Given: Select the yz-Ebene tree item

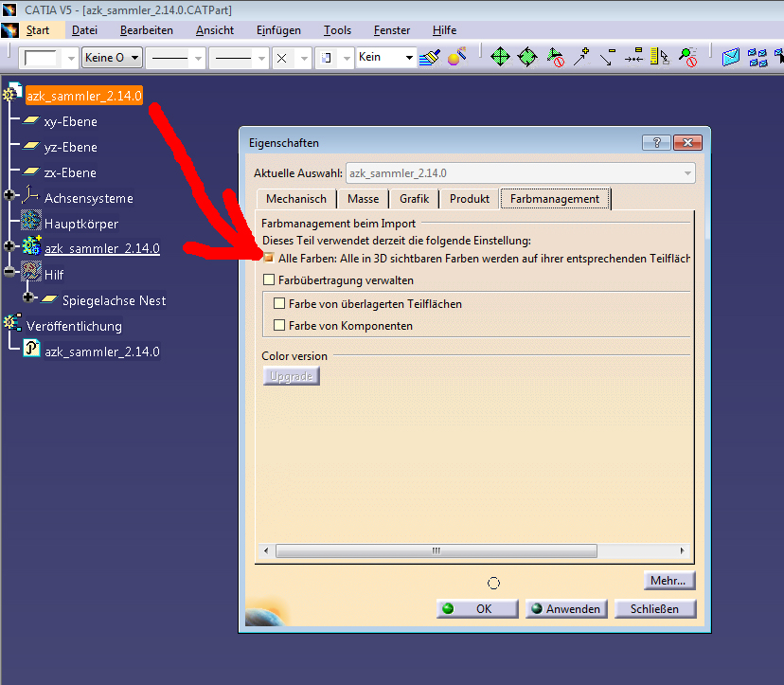Looking at the screenshot, I should pyautogui.click(x=70, y=147).
